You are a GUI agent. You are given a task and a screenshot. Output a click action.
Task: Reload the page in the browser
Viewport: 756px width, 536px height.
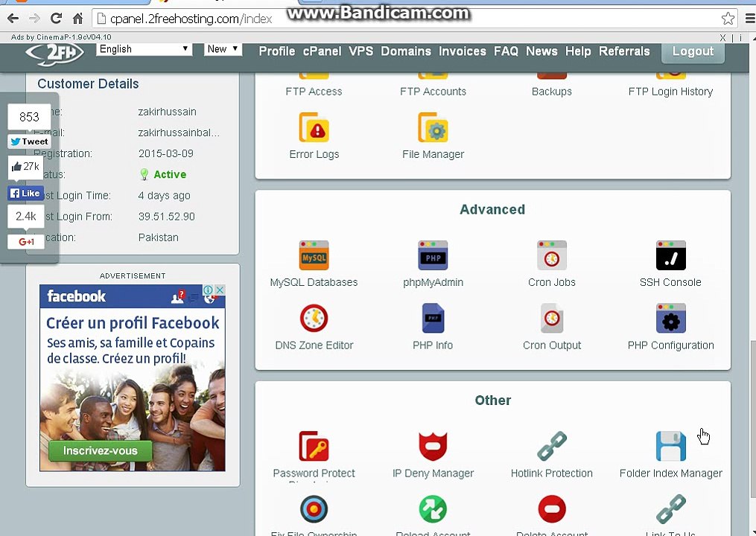click(57, 19)
